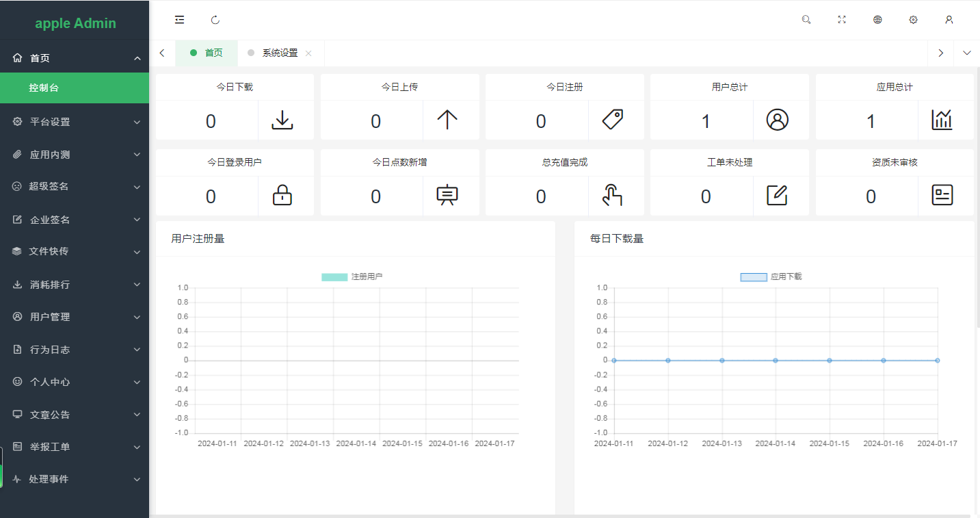
Task: Click the smiley icon beside 个人中心
Action: [18, 382]
